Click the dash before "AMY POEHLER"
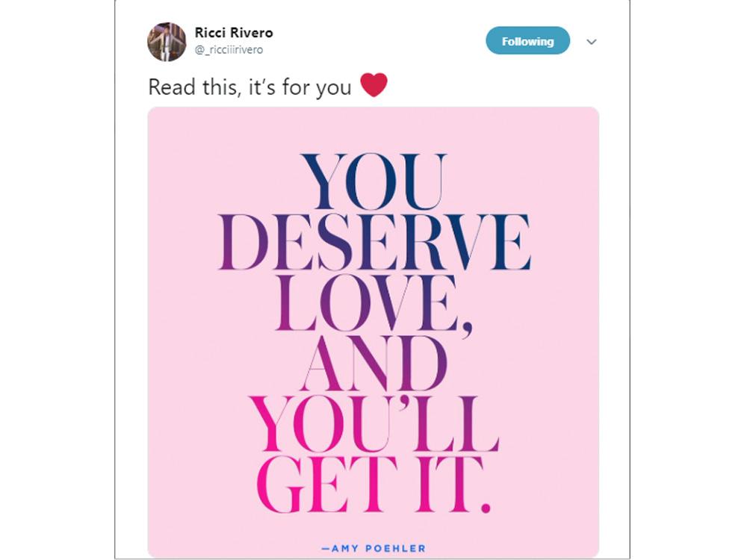The height and width of the screenshot is (560, 747). point(324,549)
